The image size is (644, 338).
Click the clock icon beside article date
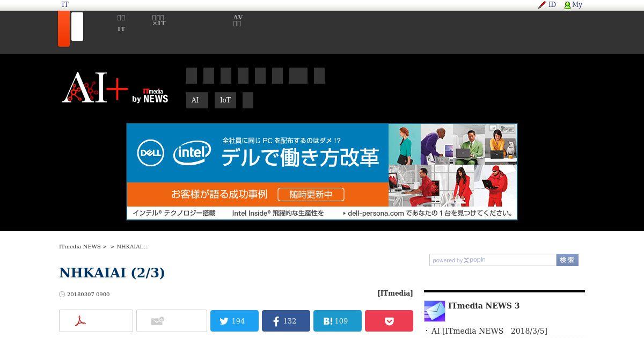click(62, 294)
